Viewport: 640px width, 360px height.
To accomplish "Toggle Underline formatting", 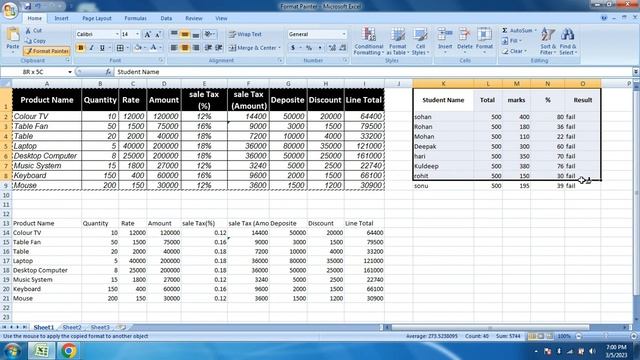I will (102, 48).
